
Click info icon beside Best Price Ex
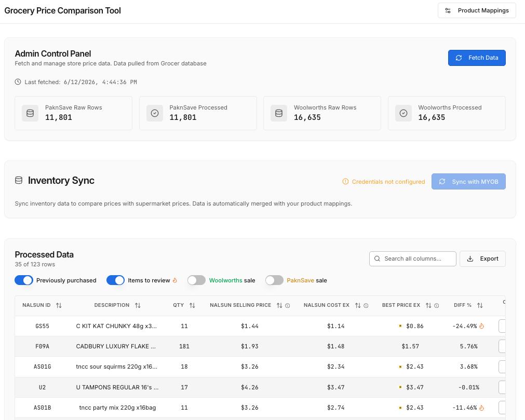click(437, 306)
